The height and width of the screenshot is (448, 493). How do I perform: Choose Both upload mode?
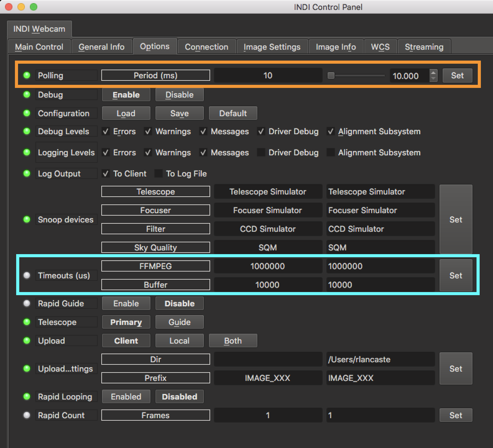(233, 341)
